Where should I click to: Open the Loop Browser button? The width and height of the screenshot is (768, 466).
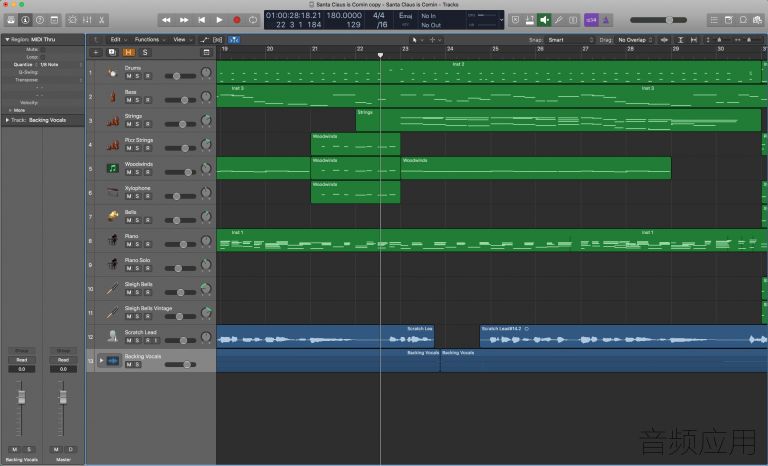click(x=744, y=20)
